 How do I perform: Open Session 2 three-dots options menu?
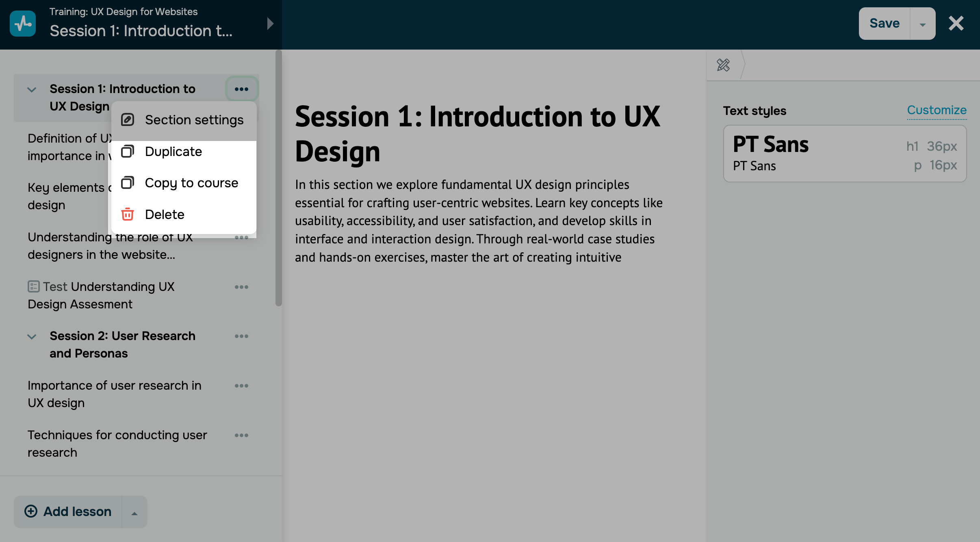241,336
